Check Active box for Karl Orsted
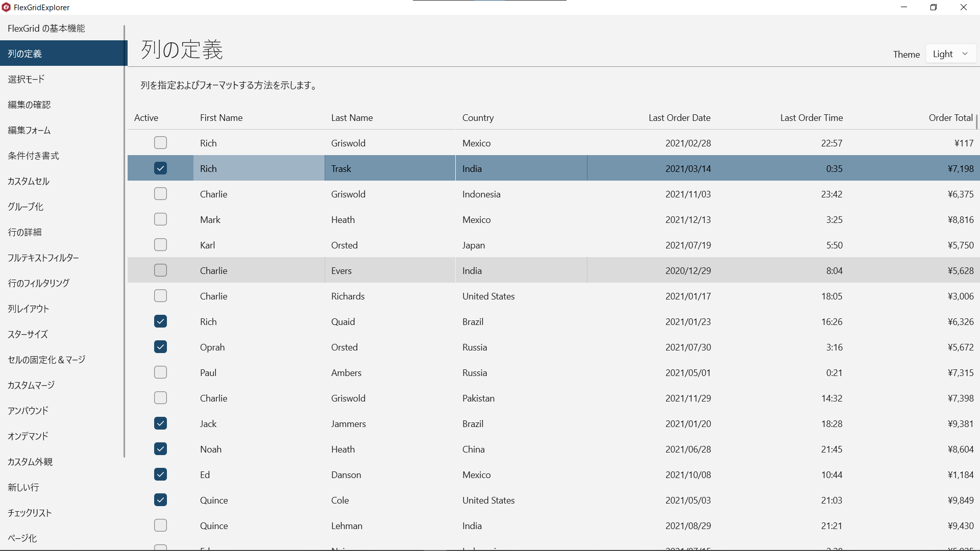Viewport: 980px width, 551px height. click(x=160, y=245)
